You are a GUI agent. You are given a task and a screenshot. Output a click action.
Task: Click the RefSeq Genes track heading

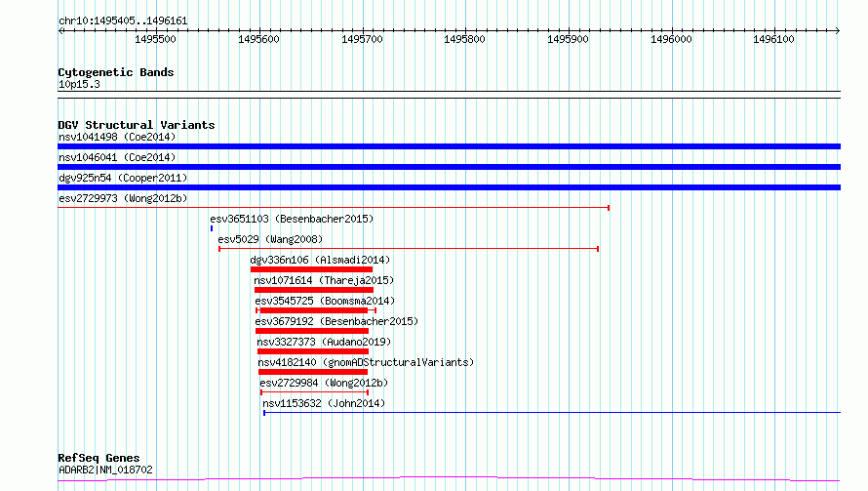[99, 458]
